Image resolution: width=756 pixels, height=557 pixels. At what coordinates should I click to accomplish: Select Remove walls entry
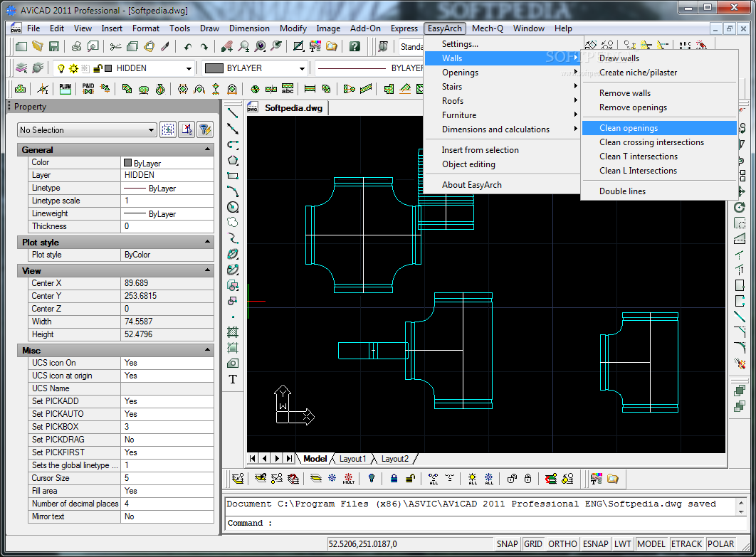[658, 93]
